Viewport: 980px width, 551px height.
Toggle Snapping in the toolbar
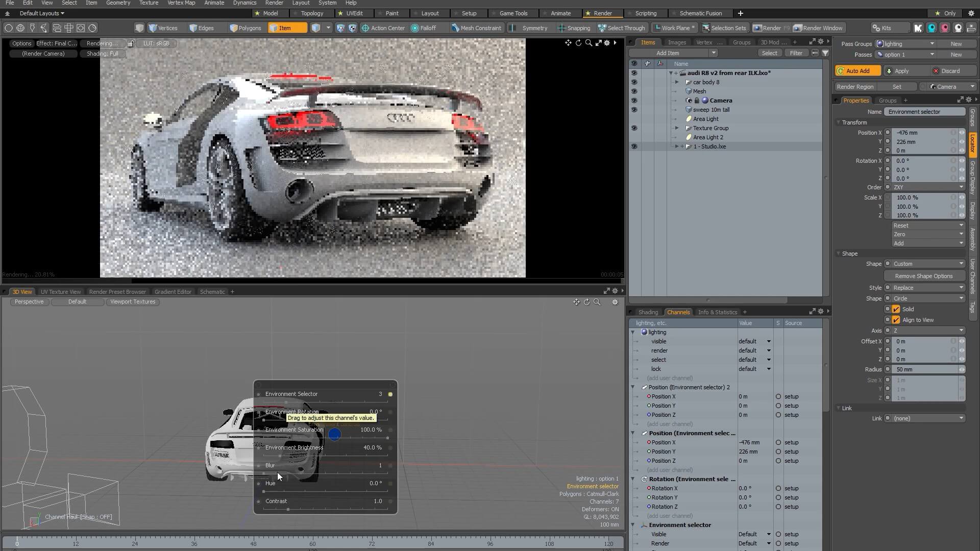pos(574,28)
